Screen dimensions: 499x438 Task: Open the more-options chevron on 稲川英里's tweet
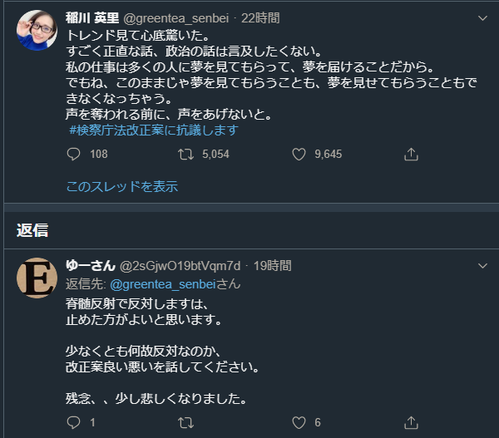click(482, 18)
